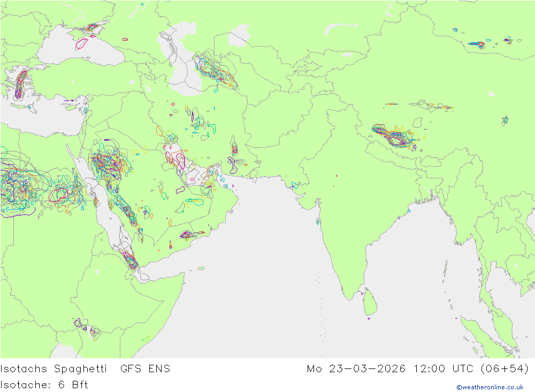
Task: Click the '12:00 UTC' time text
Action: point(444,369)
